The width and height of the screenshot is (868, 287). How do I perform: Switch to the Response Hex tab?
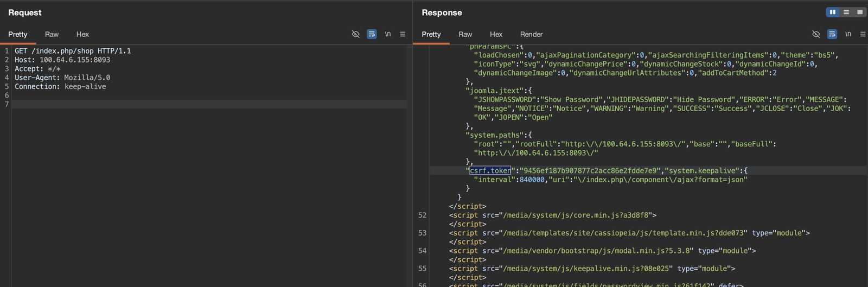[x=496, y=34]
